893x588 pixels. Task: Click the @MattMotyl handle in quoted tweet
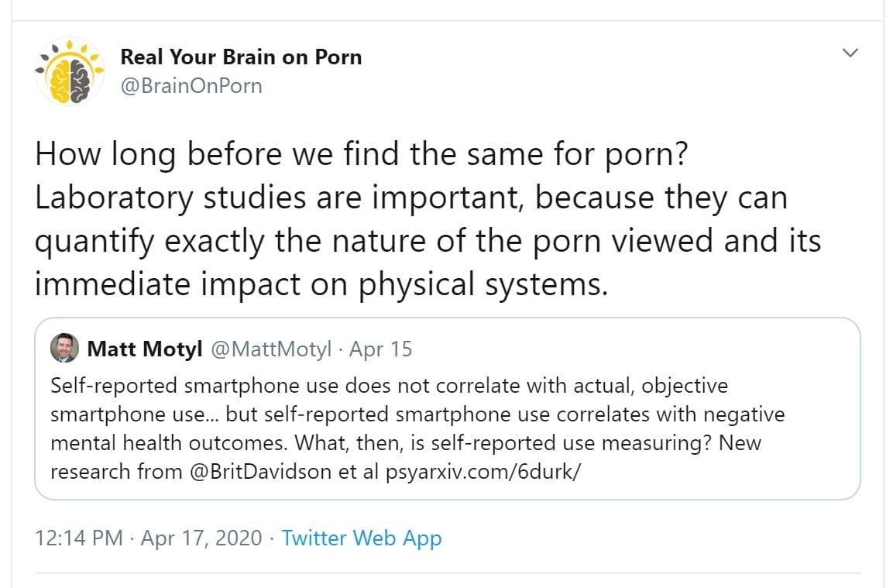[x=271, y=349]
